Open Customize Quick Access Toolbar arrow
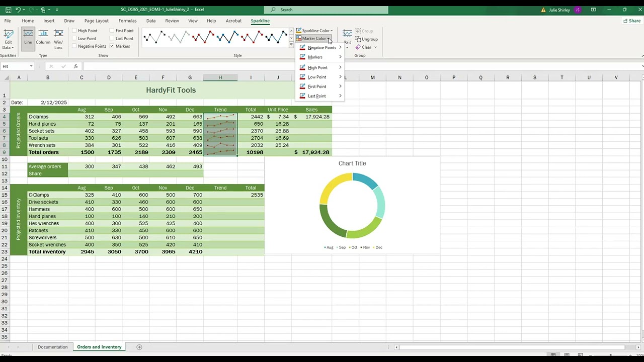The image size is (644, 362). pos(57,10)
